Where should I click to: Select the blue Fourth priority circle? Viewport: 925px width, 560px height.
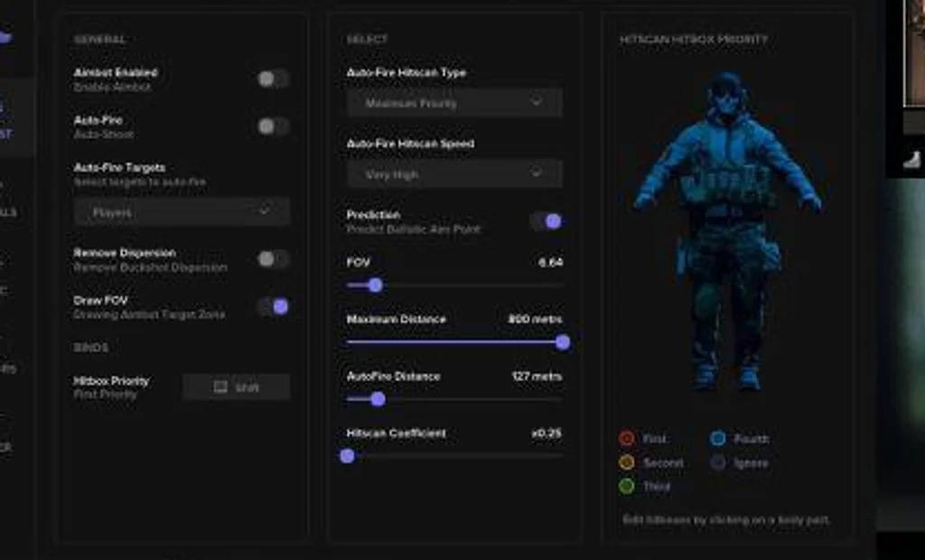coord(718,438)
